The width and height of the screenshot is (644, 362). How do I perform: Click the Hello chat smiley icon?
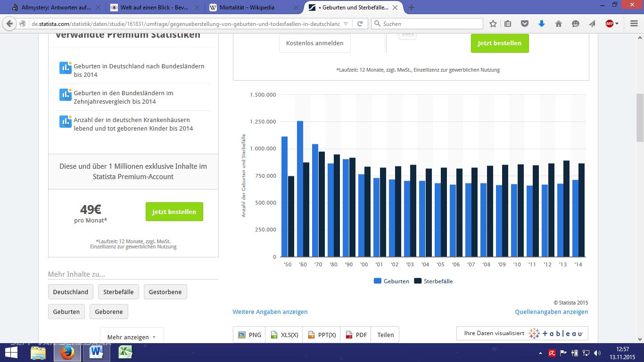[x=575, y=24]
